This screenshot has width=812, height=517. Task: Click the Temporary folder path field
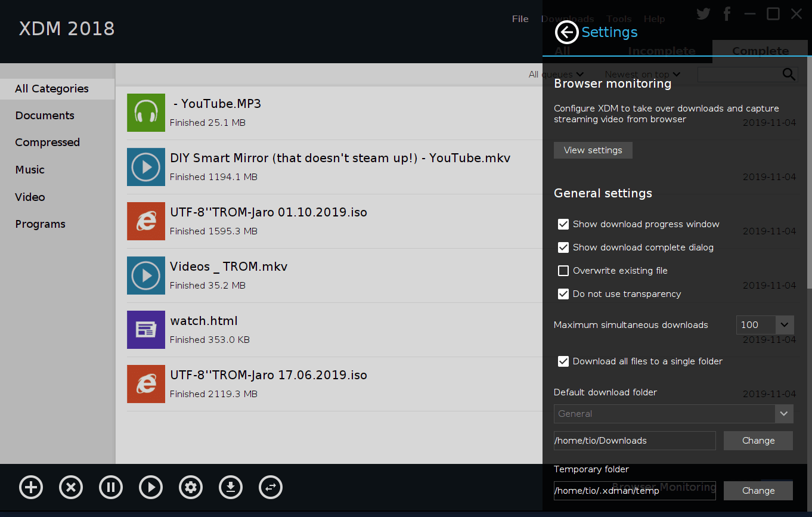[x=634, y=491]
